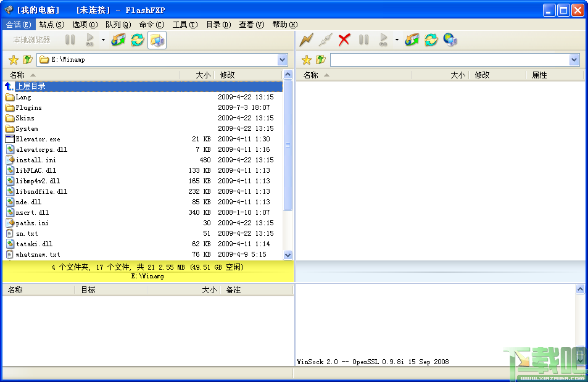Select the Elevator.exe file

point(143,139)
